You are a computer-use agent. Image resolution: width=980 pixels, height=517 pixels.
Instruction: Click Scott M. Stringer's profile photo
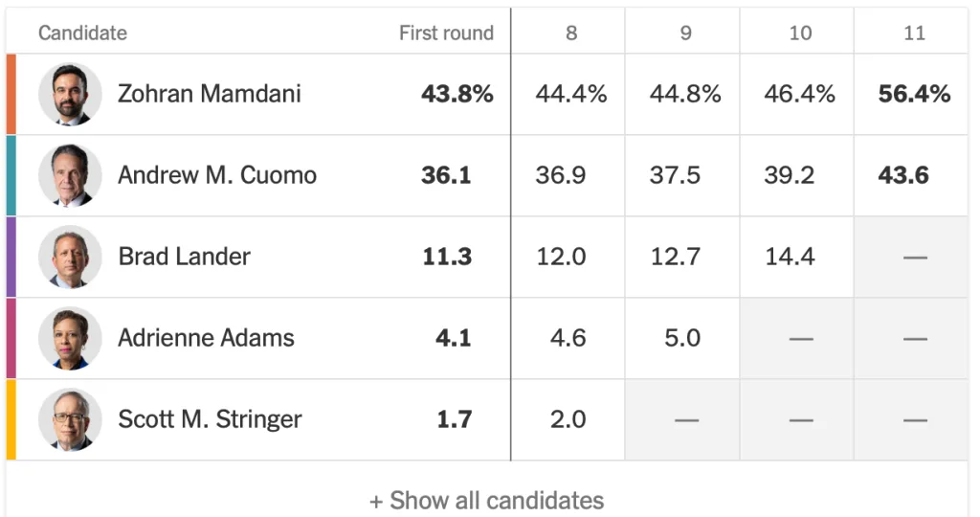(x=70, y=419)
